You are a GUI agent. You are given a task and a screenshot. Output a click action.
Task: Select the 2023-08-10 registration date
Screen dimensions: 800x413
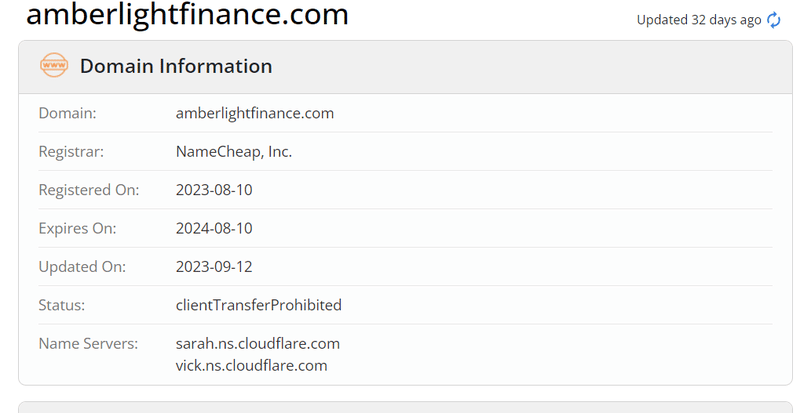[214, 190]
